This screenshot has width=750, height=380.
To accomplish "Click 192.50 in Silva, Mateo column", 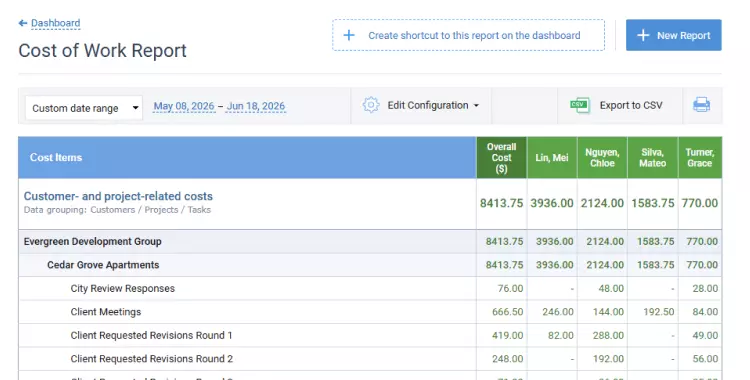I will tap(659, 312).
